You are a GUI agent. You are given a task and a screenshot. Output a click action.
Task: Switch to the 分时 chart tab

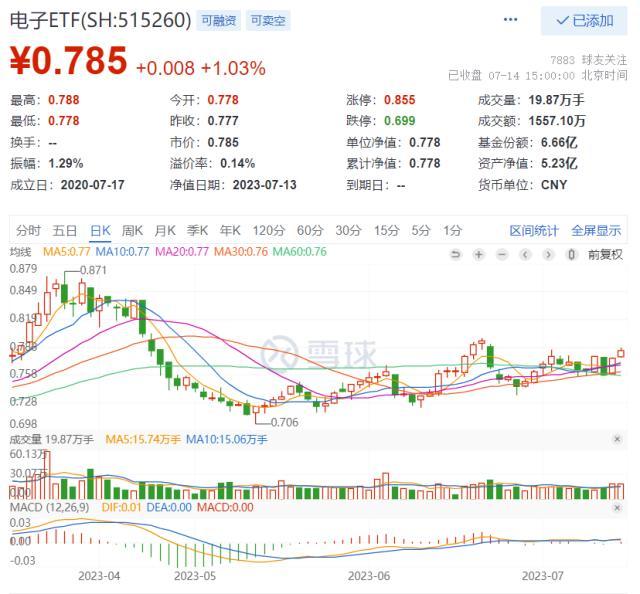click(x=28, y=231)
